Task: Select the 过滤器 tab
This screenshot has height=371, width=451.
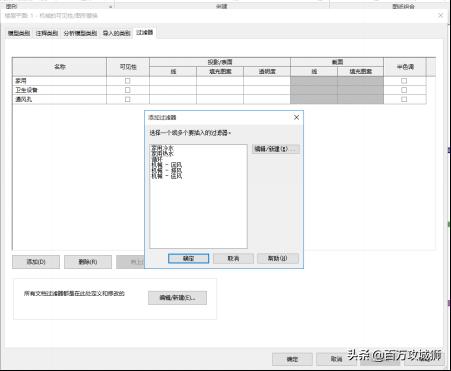Action: [145, 32]
